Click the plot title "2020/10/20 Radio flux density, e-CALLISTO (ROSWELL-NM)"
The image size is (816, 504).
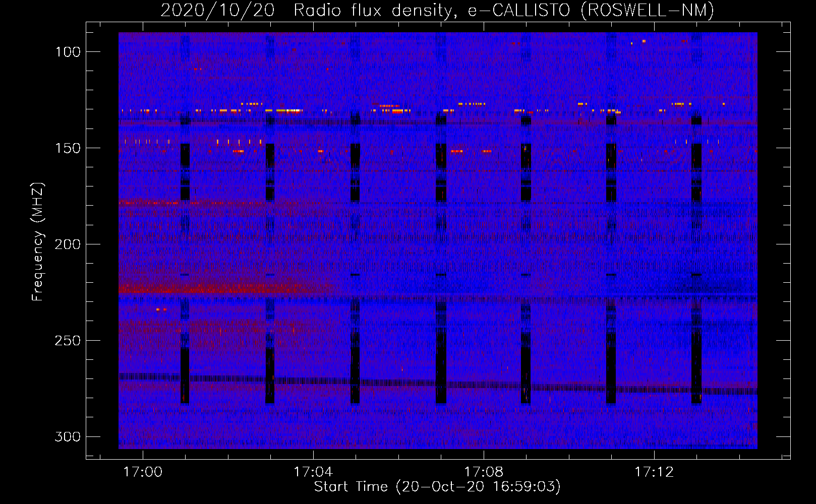[437, 11]
